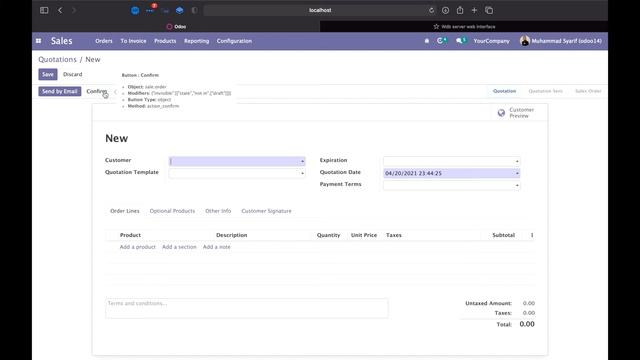
Task: Select the Quotation status stage
Action: (x=504, y=91)
